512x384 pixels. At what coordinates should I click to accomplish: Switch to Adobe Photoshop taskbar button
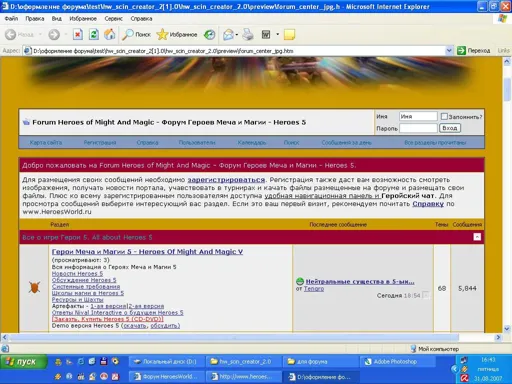click(397, 362)
